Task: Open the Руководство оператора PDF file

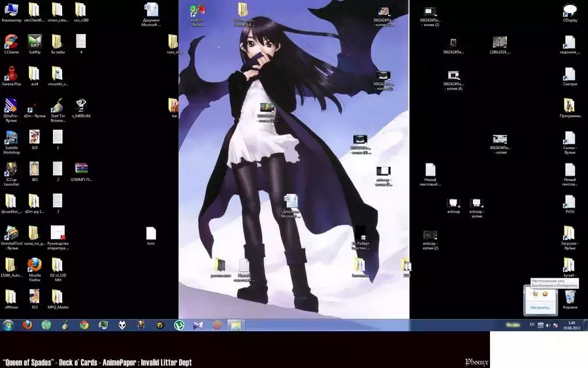Action: click(x=57, y=238)
